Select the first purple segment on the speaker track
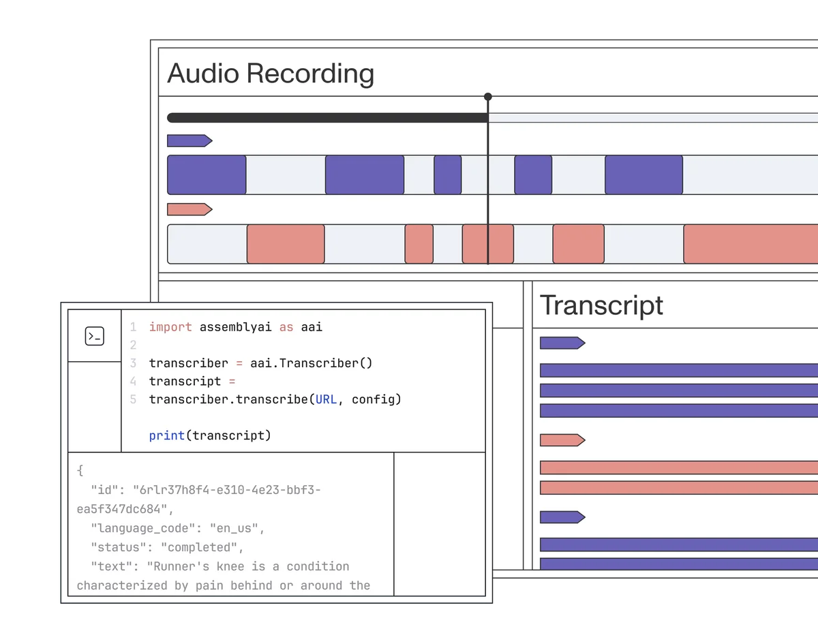The width and height of the screenshot is (818, 644). (206, 174)
